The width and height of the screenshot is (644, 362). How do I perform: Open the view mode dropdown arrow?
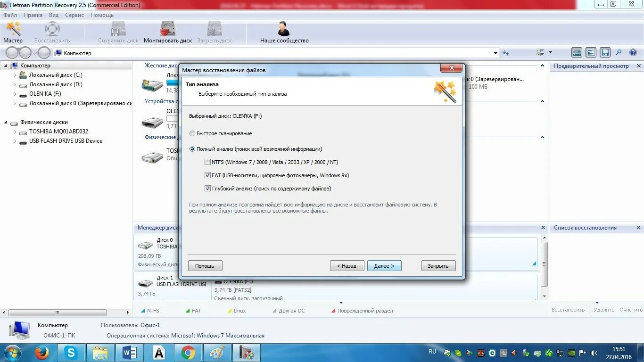pos(550,53)
